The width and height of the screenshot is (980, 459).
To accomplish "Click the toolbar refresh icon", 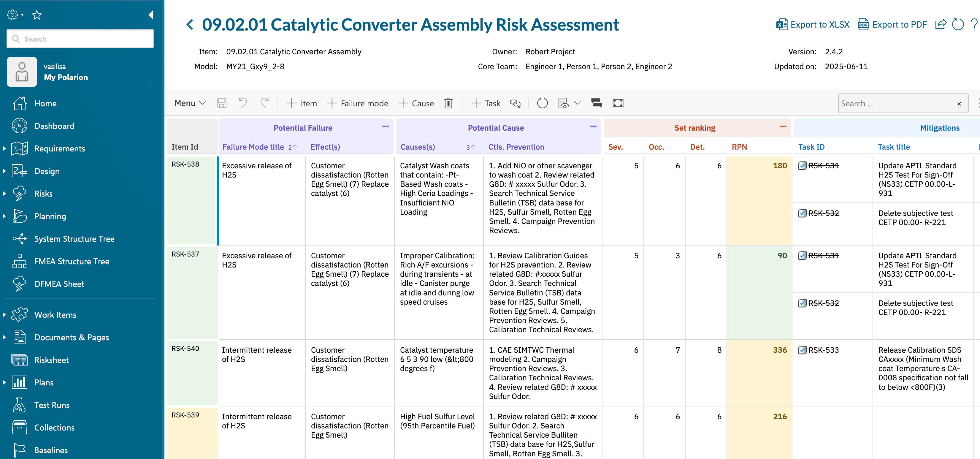I will (542, 103).
